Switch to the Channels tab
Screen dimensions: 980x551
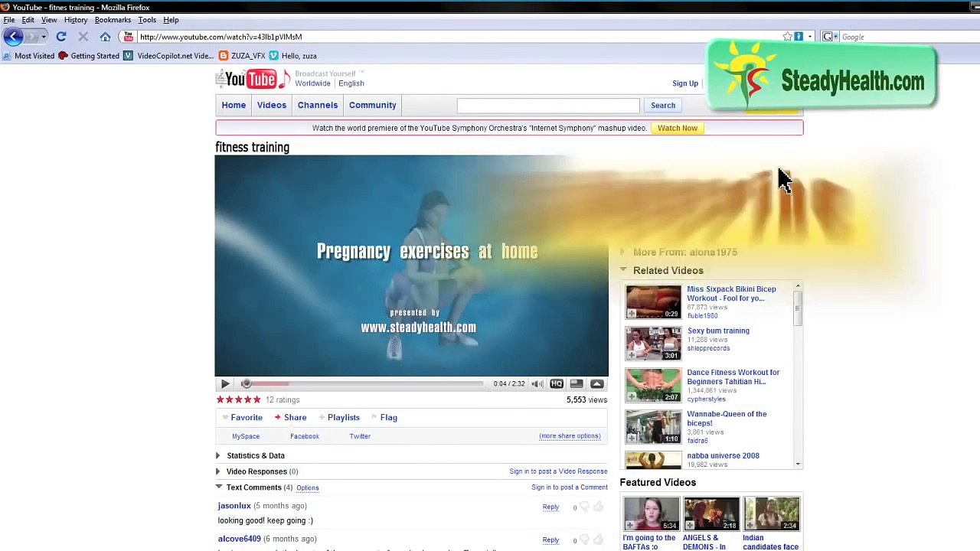(x=318, y=105)
